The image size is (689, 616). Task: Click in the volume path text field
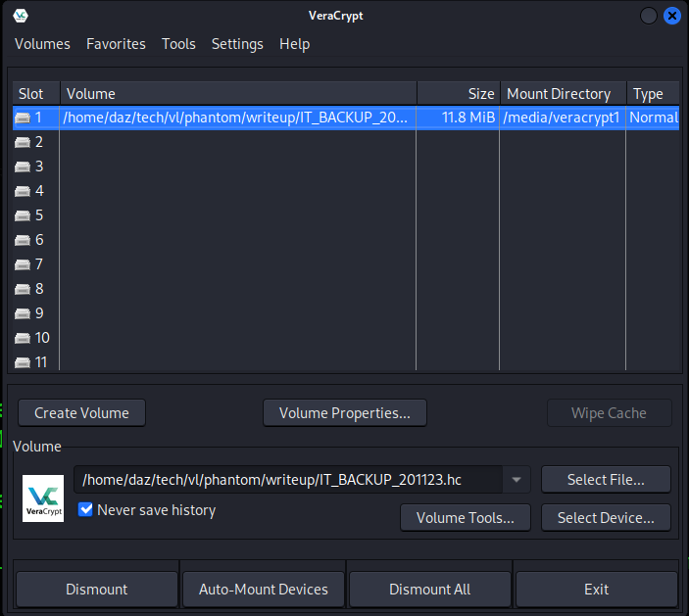[x=289, y=480]
